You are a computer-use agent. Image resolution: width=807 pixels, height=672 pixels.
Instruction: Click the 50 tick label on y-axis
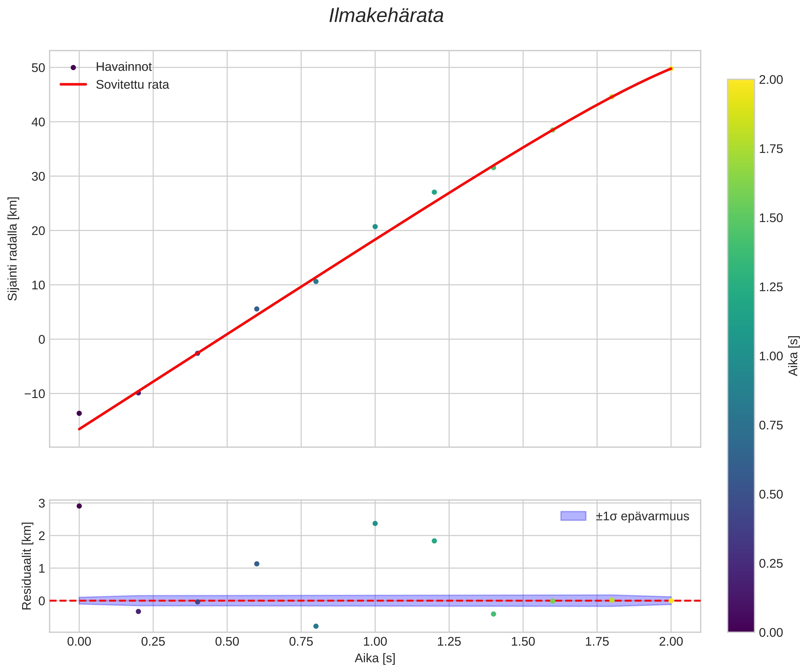pyautogui.click(x=38, y=68)
